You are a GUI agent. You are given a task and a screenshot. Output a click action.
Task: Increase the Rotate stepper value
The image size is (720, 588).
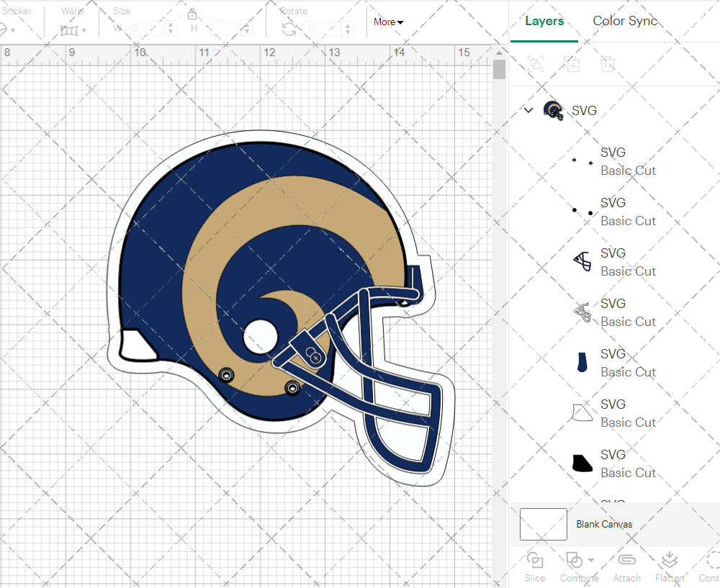[x=348, y=25]
